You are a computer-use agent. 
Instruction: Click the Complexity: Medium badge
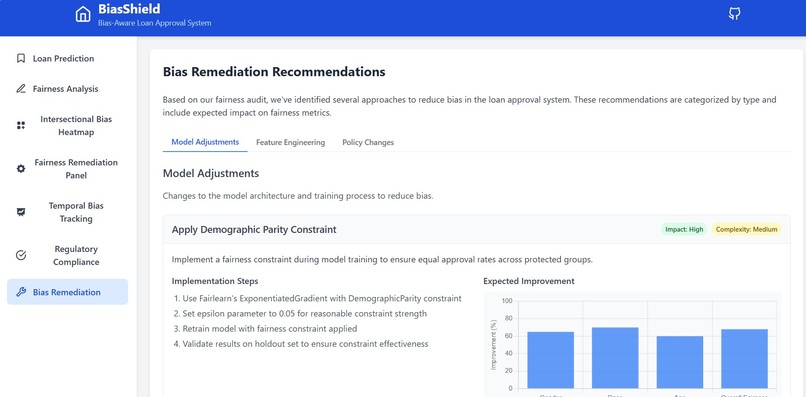[x=746, y=229]
